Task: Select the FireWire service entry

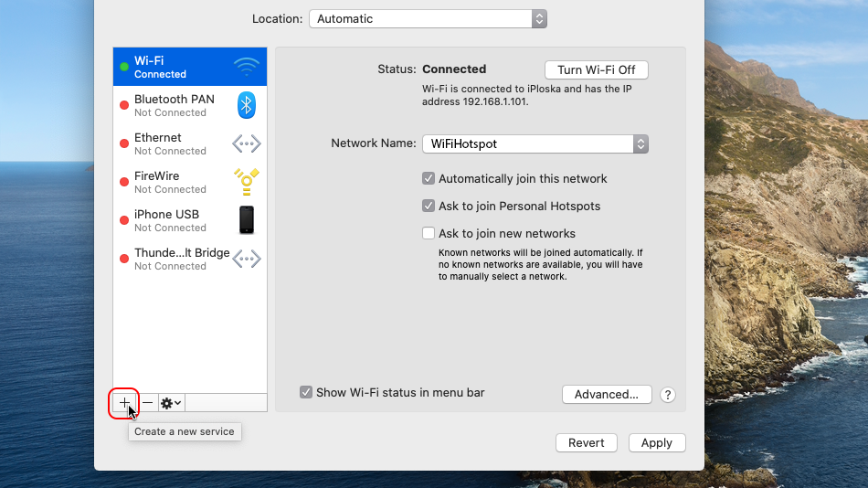Action: (174, 182)
